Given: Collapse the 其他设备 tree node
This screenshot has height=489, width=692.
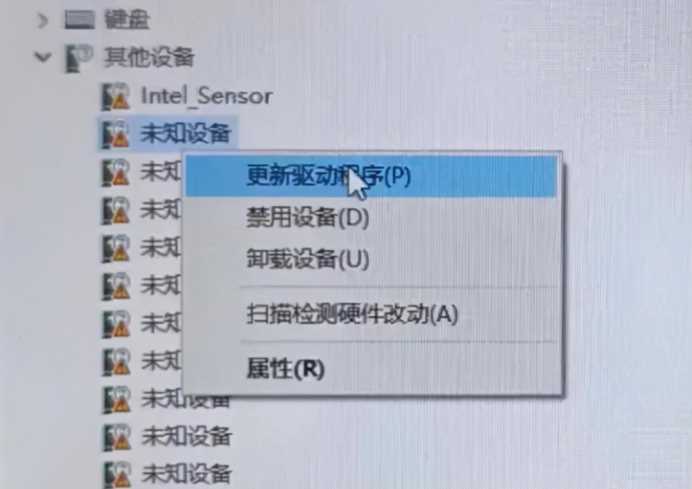Looking at the screenshot, I should pyautogui.click(x=43, y=57).
